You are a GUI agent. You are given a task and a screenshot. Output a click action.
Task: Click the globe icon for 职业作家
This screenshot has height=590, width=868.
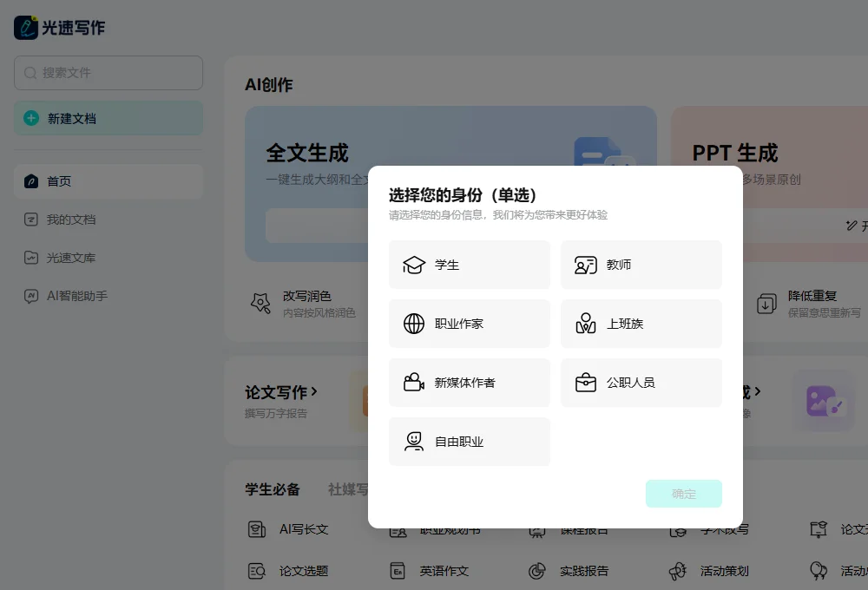[x=413, y=324]
